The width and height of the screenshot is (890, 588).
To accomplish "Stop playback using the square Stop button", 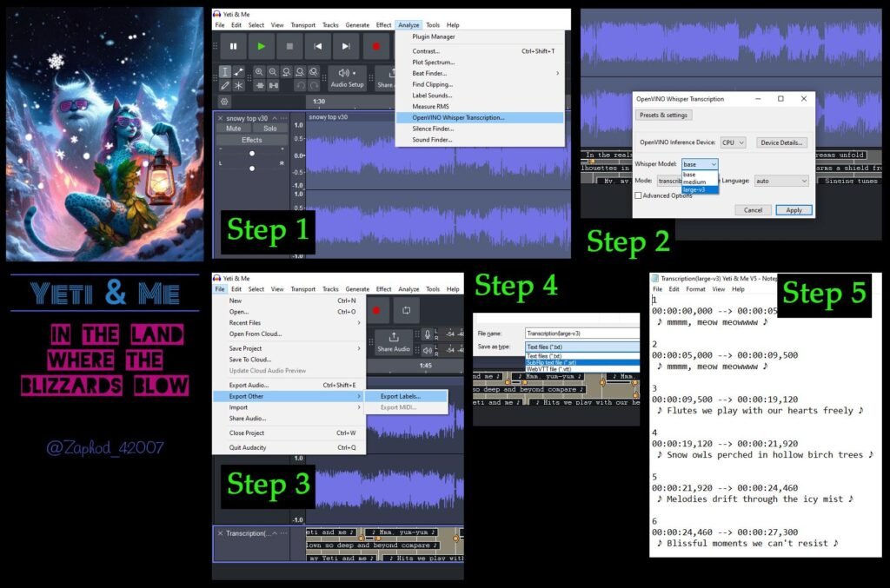I will click(x=289, y=47).
